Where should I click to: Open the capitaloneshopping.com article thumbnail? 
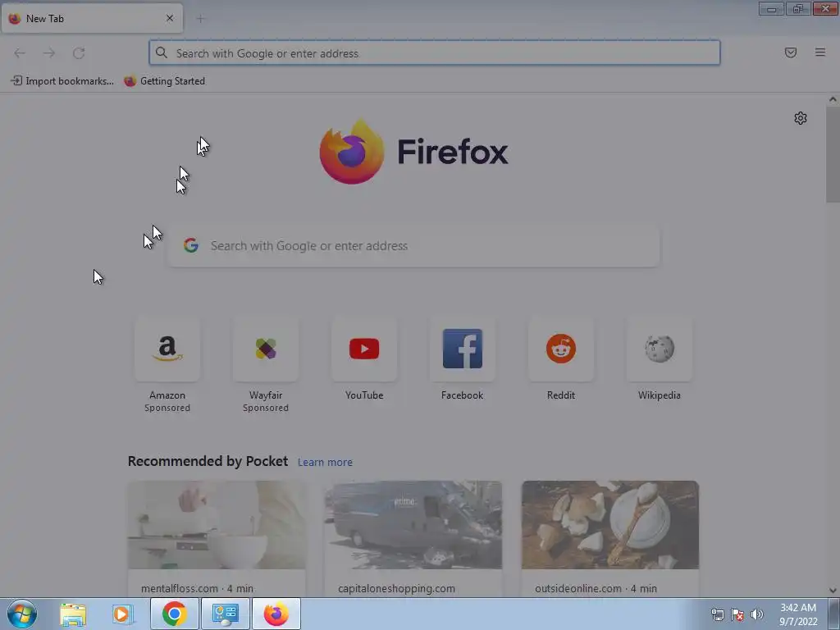pyautogui.click(x=413, y=525)
